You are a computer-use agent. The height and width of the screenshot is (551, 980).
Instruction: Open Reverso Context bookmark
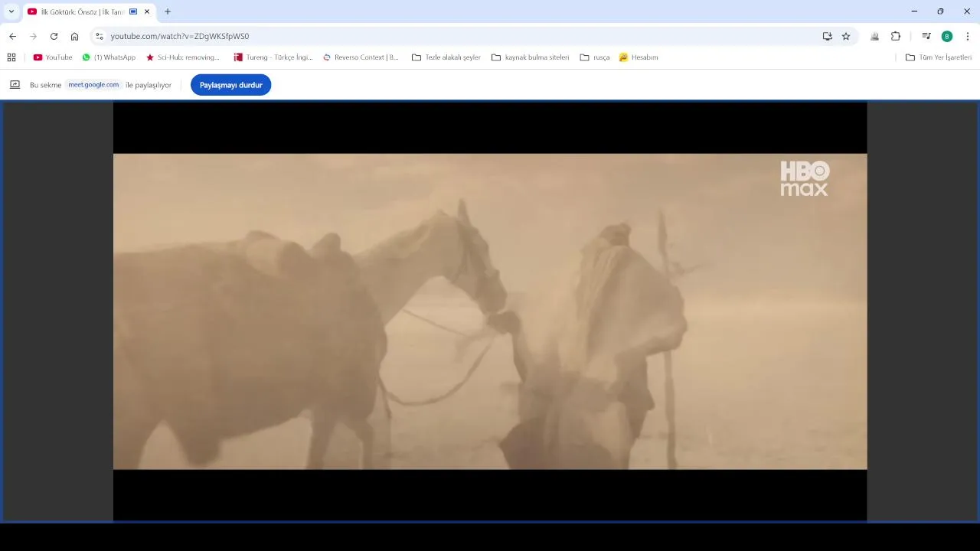(361, 57)
